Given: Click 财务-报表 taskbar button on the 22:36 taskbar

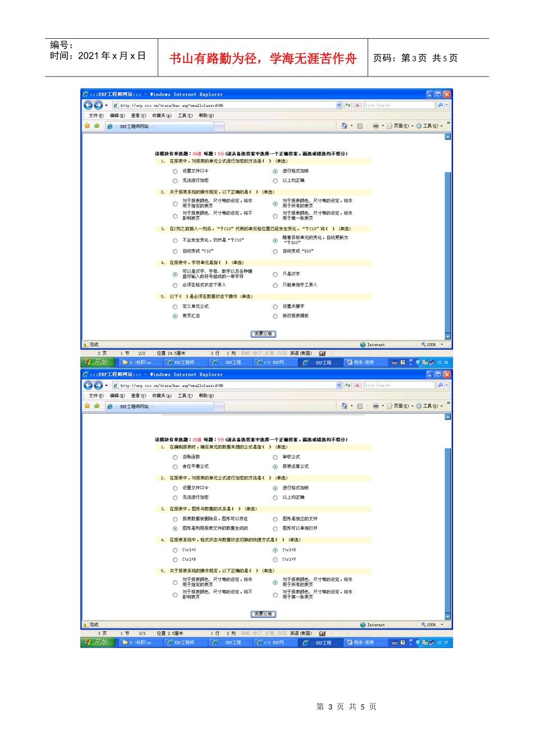Looking at the screenshot, I should [x=366, y=363].
